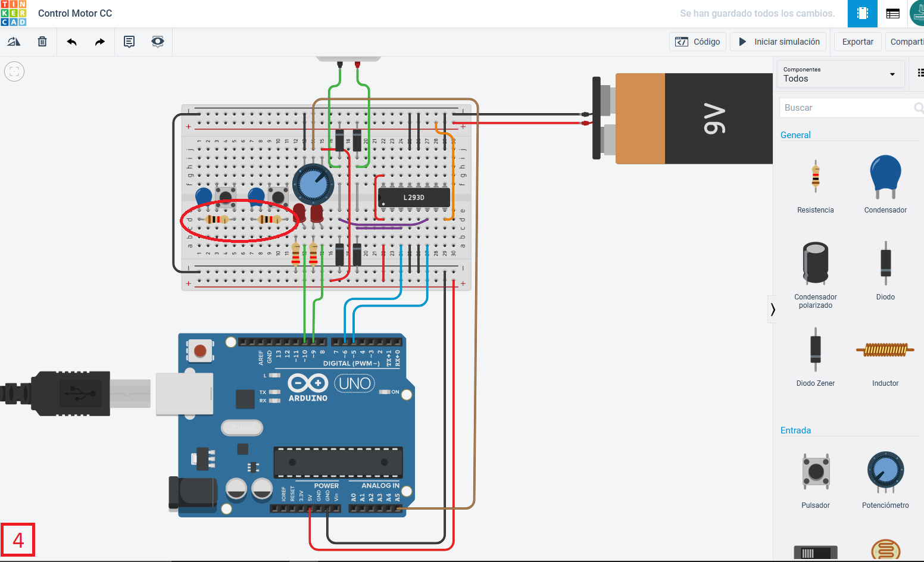Delete selection with the trash icon
Viewport: 924px width, 562px height.
tap(42, 42)
